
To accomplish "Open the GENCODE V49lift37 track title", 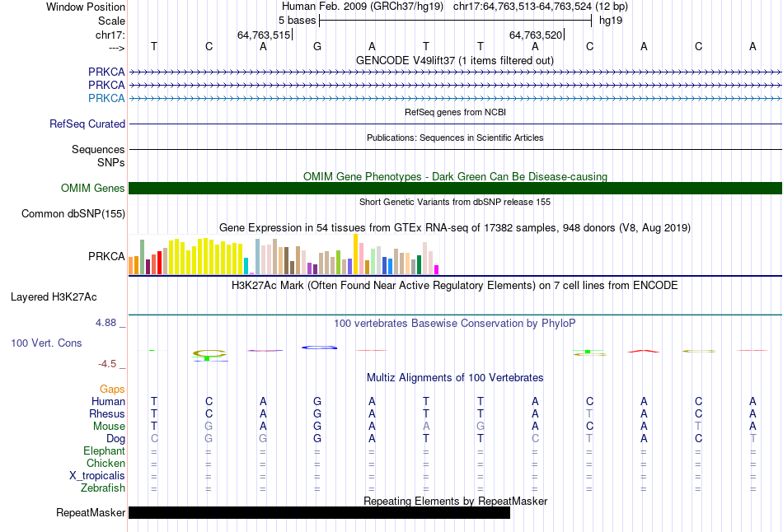I will pos(455,60).
